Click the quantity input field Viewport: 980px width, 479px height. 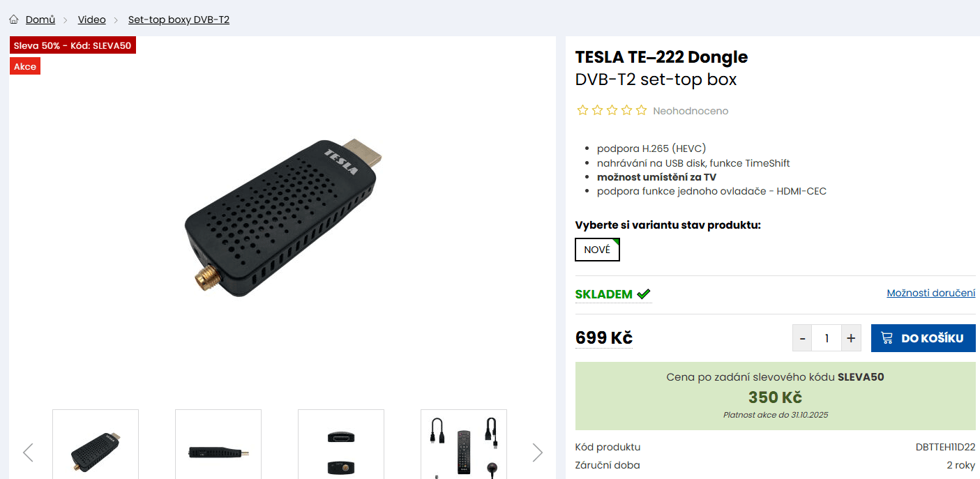827,338
